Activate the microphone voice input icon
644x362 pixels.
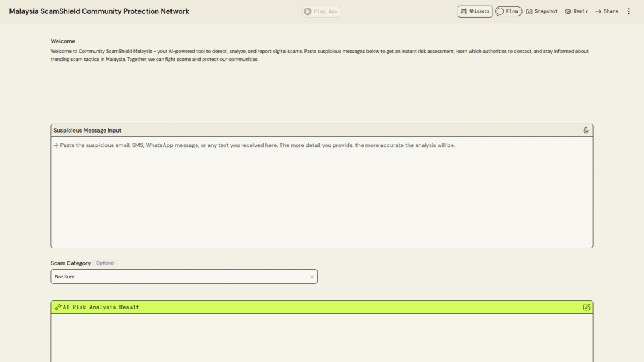[586, 131]
